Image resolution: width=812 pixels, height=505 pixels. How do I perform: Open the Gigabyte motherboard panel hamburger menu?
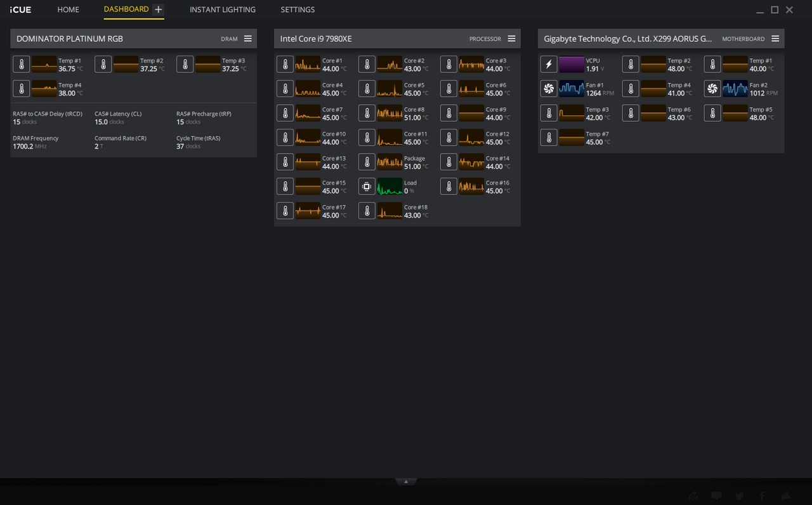click(775, 39)
